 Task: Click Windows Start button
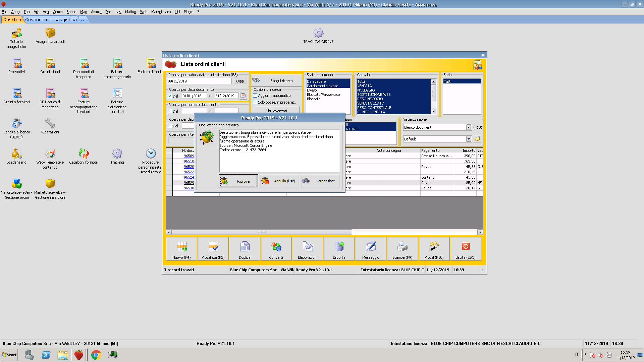coord(9,355)
